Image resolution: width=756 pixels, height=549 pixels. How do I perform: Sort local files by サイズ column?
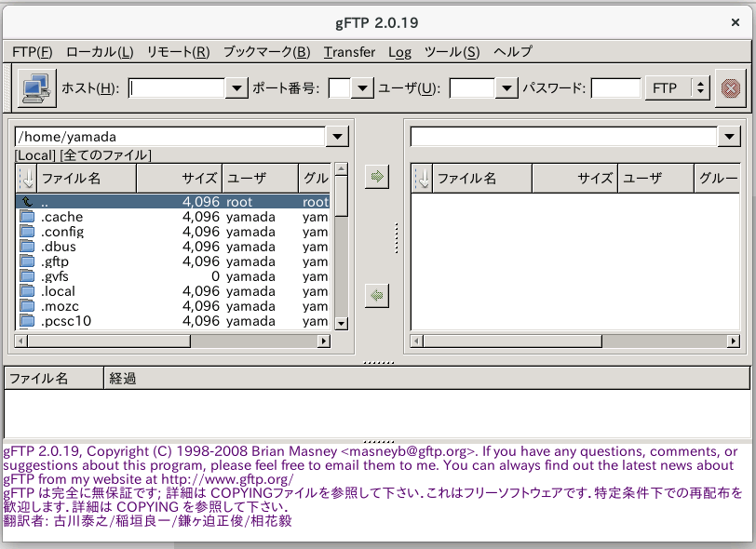point(180,179)
